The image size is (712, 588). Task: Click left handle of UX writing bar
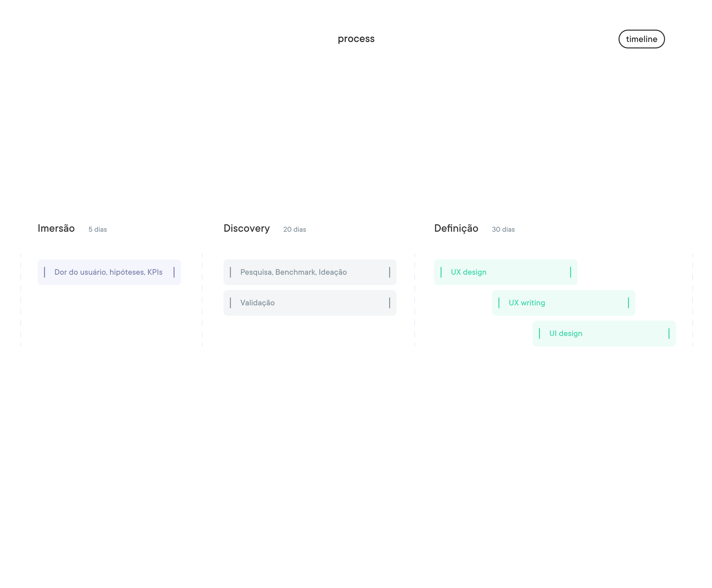point(498,302)
